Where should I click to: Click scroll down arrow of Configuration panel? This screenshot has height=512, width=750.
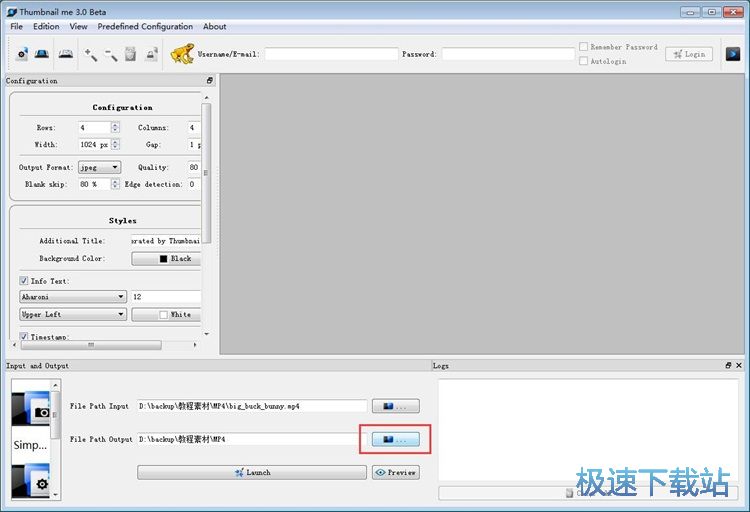207,334
